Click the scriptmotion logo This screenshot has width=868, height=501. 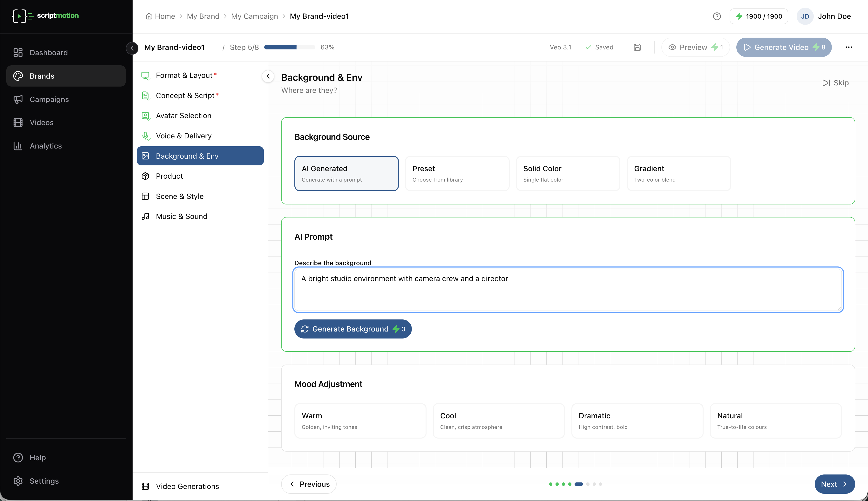[45, 16]
